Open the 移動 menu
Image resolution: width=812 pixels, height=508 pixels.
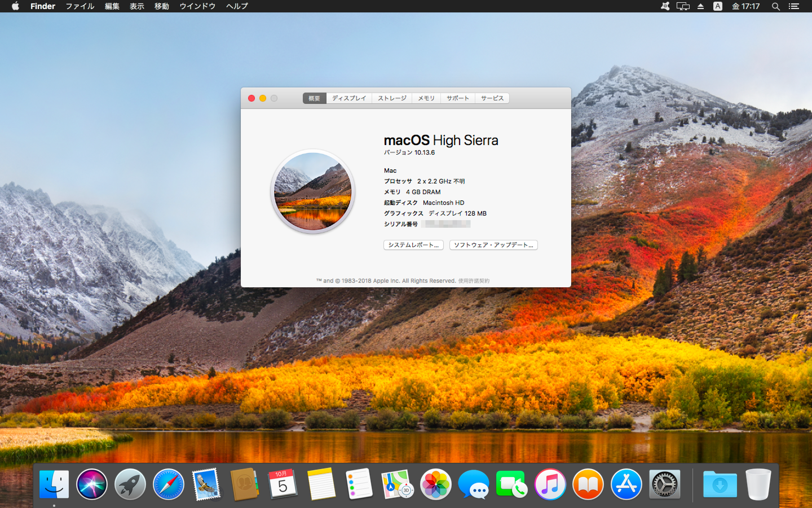pyautogui.click(x=162, y=6)
